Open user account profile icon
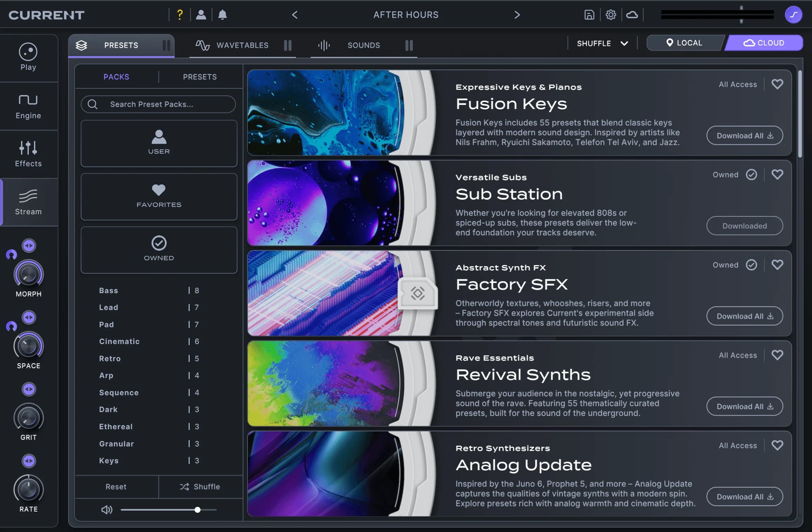Viewport: 812px width, 532px height. [x=201, y=15]
